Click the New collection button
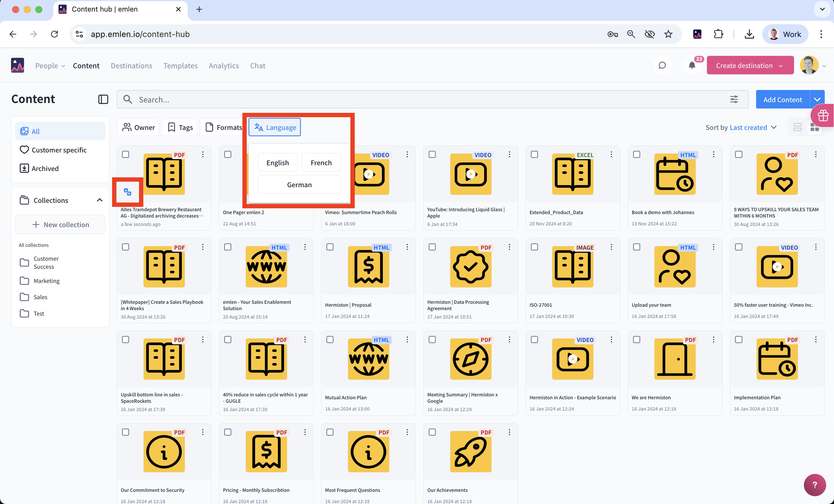The height and width of the screenshot is (504, 834). point(60,224)
